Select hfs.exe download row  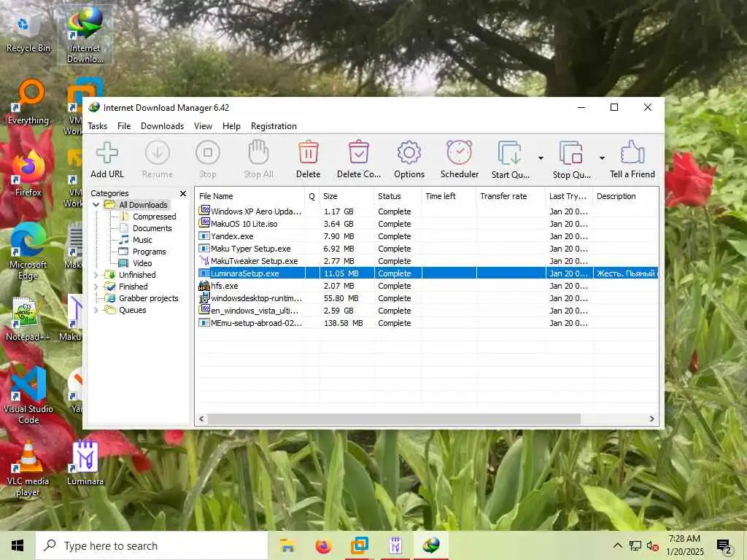[x=427, y=286]
